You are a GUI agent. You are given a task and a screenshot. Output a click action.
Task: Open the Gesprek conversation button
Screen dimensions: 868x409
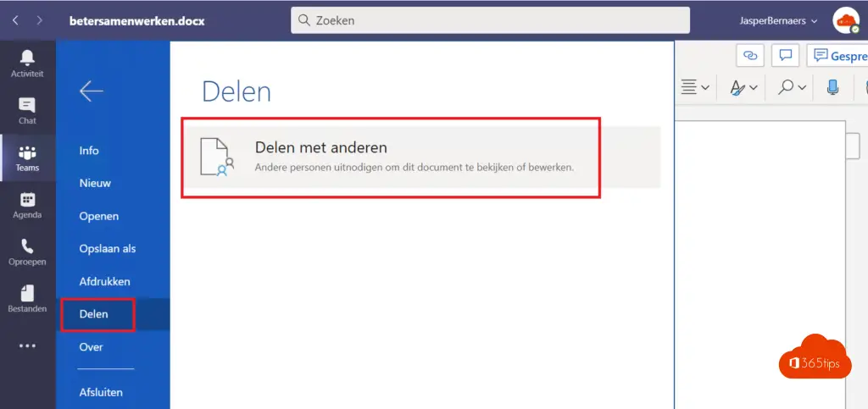coord(837,56)
